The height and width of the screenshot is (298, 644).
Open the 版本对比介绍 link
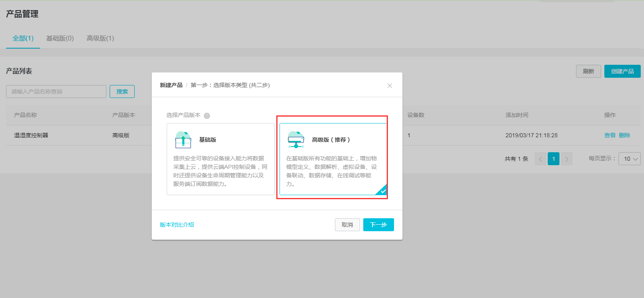[177, 225]
